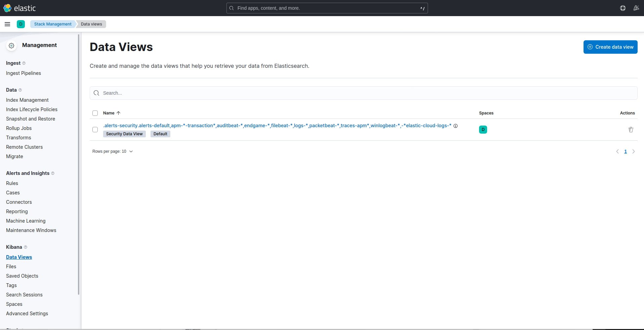644x330 pixels.
Task: Open the main navigation hamburger menu
Action: pyautogui.click(x=7, y=24)
